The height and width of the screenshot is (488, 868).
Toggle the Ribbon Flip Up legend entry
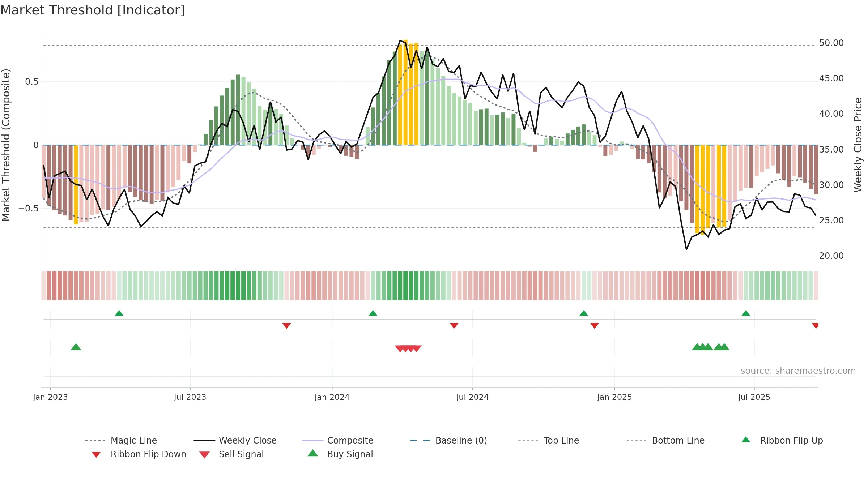pos(782,440)
